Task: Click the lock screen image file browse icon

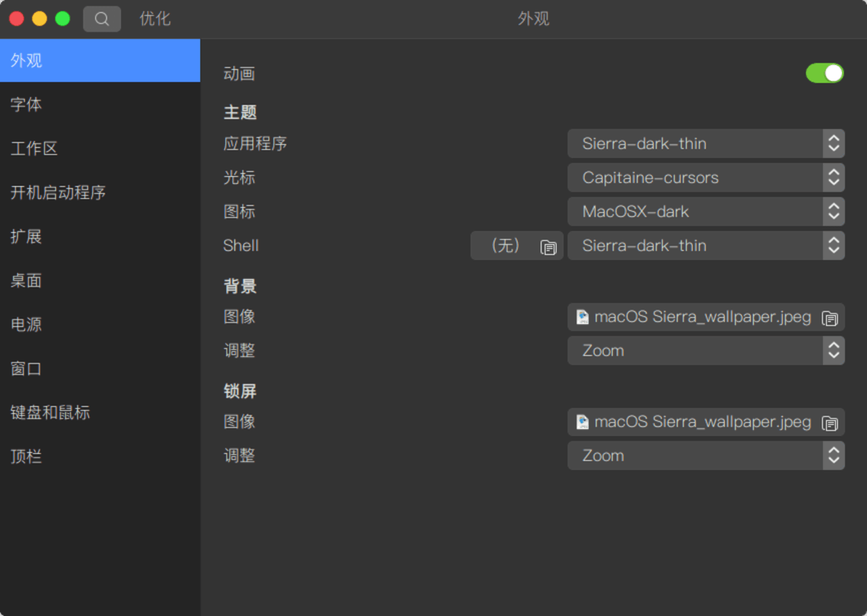Action: click(830, 423)
